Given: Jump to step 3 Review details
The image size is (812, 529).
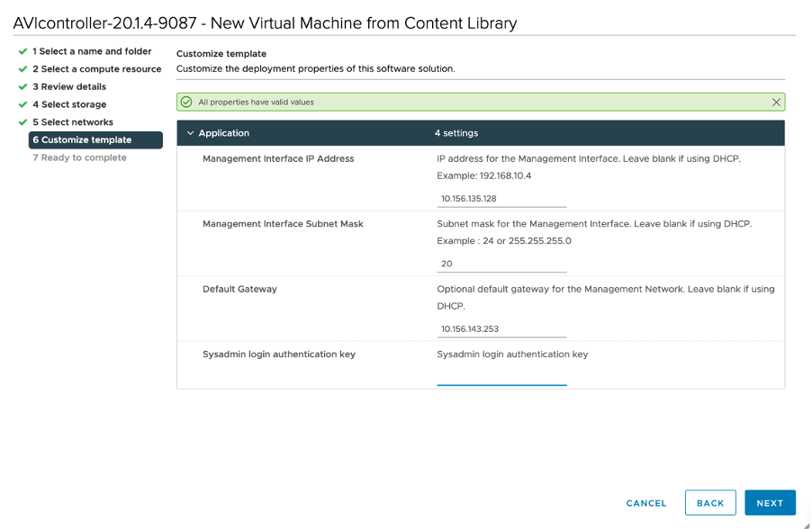Looking at the screenshot, I should (69, 87).
